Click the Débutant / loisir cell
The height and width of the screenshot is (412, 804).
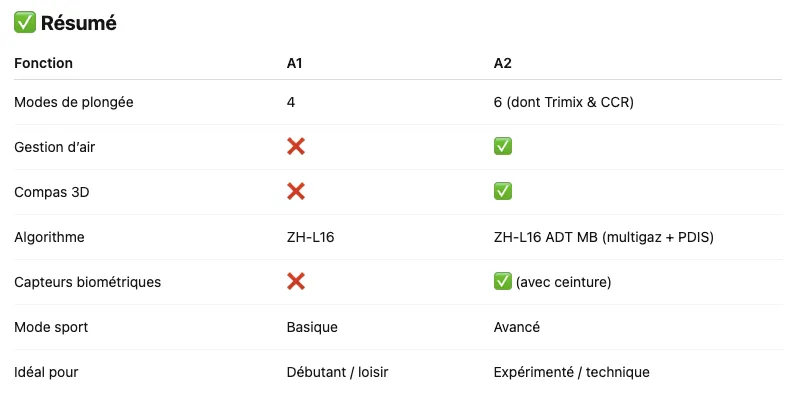pyautogui.click(x=337, y=372)
